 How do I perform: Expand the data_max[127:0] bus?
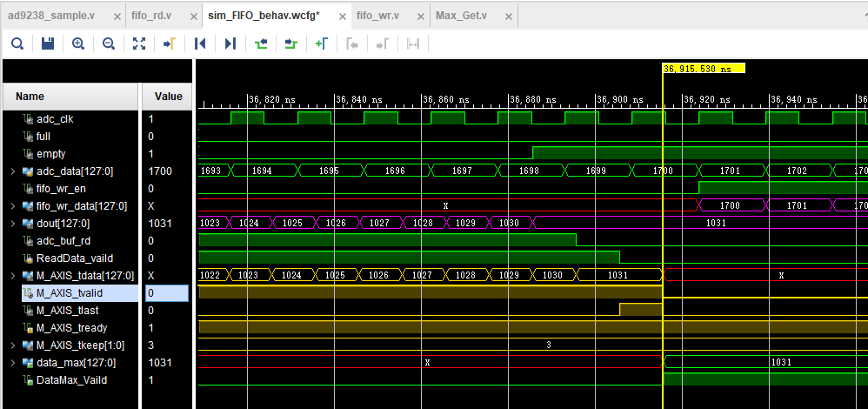(x=13, y=363)
